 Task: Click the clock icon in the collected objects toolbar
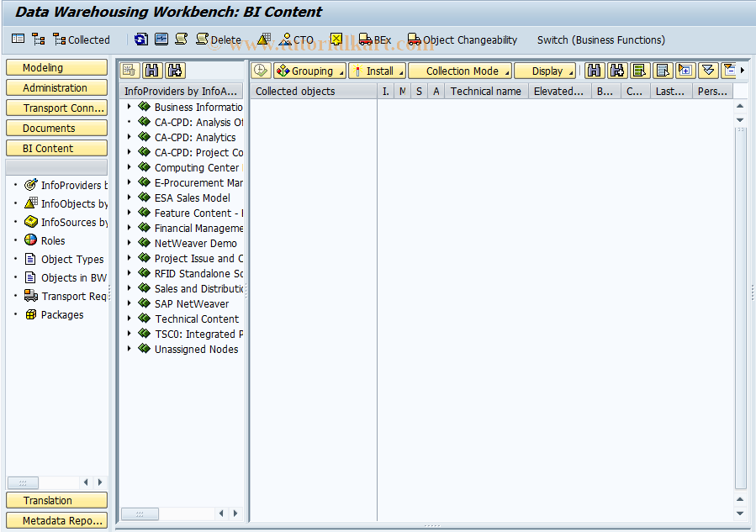(261, 71)
